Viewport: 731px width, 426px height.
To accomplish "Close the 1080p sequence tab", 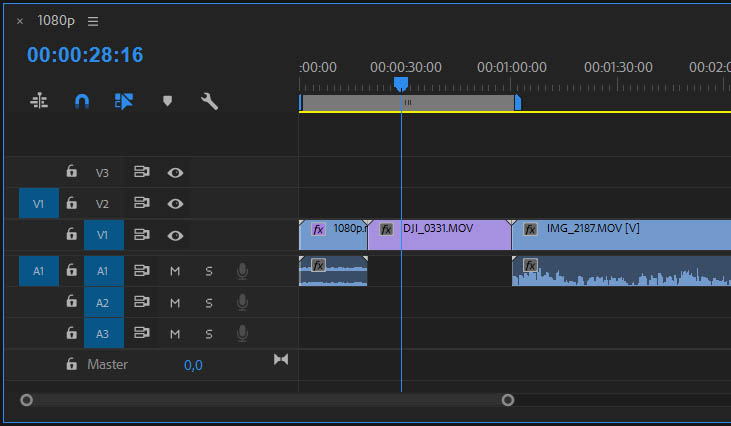I will [20, 21].
